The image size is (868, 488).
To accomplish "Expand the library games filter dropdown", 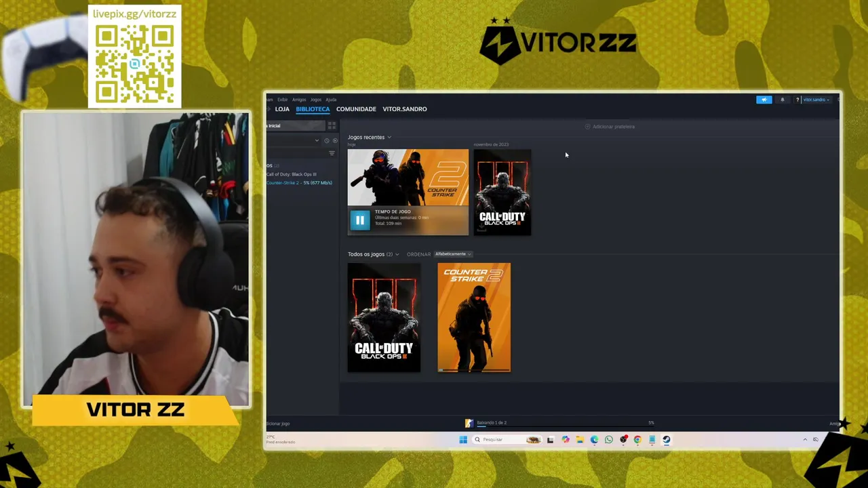I will 317,141.
